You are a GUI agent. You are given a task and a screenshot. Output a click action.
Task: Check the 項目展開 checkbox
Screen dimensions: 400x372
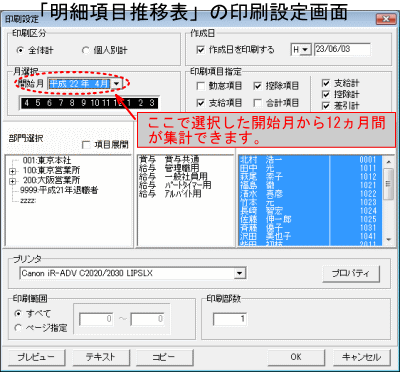click(x=86, y=145)
